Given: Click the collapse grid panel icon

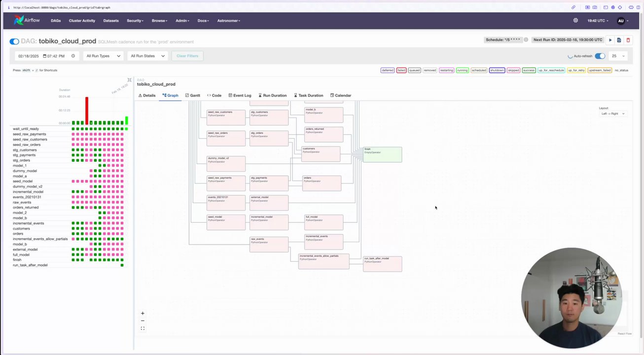Looking at the screenshot, I should [129, 80].
